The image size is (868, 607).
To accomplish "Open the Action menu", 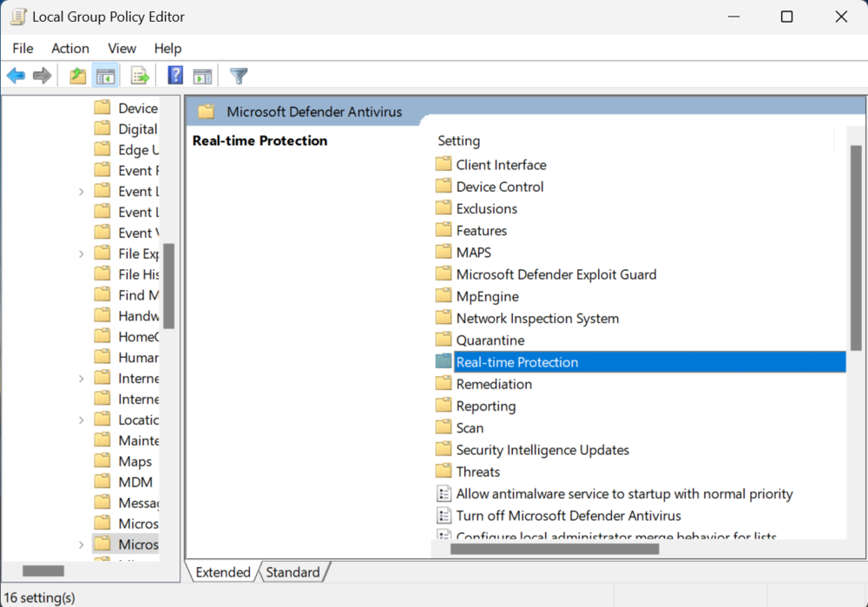I will [x=70, y=48].
